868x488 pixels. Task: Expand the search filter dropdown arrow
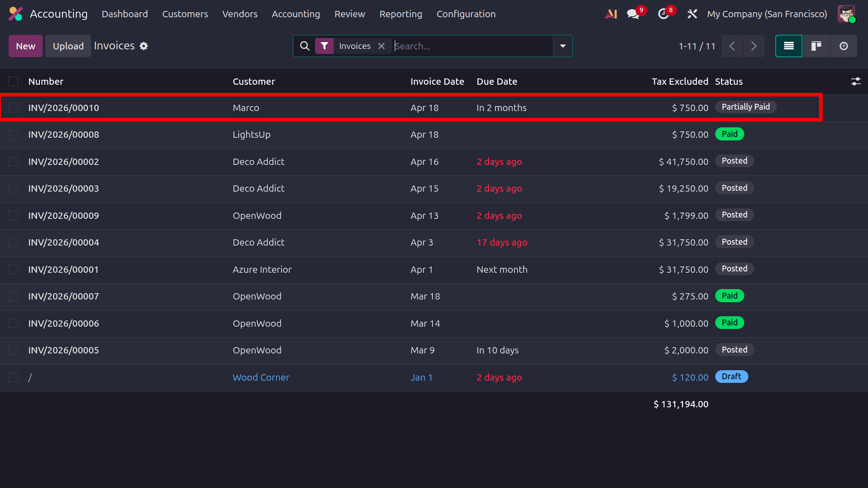pos(563,46)
